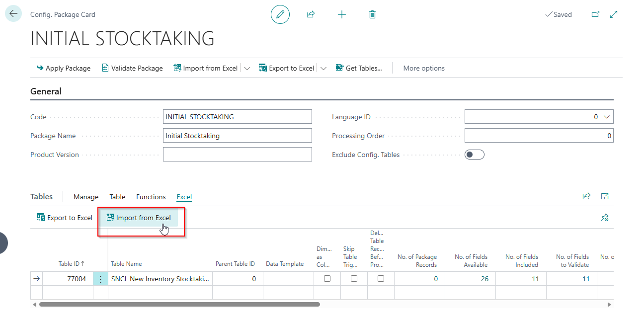644x321 pixels.
Task: Click top Import from Excel action
Action: [x=206, y=68]
